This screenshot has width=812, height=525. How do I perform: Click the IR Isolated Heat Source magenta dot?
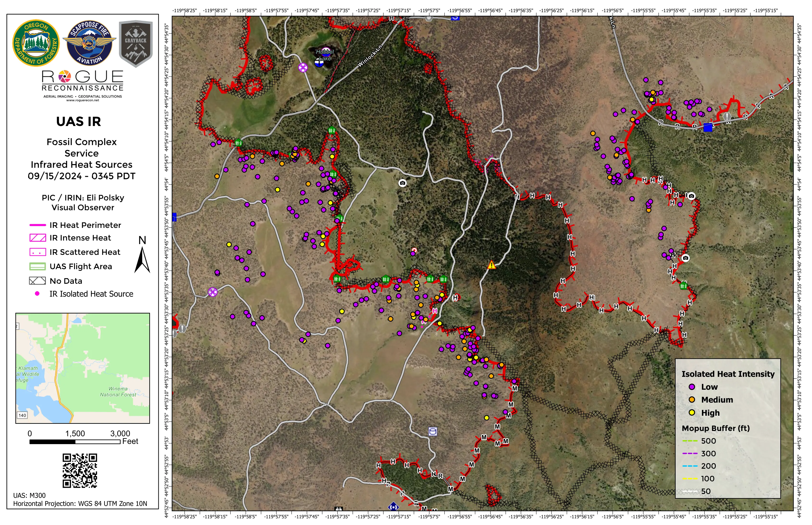37,294
